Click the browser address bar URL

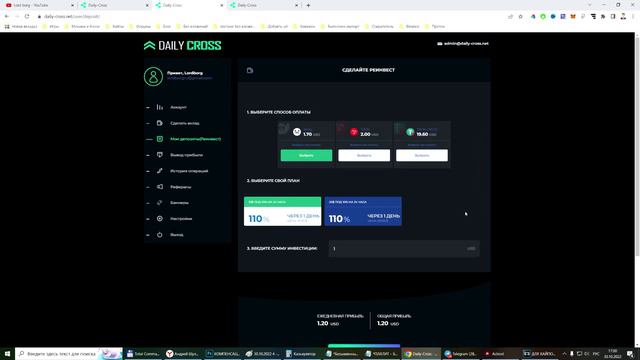[72, 16]
